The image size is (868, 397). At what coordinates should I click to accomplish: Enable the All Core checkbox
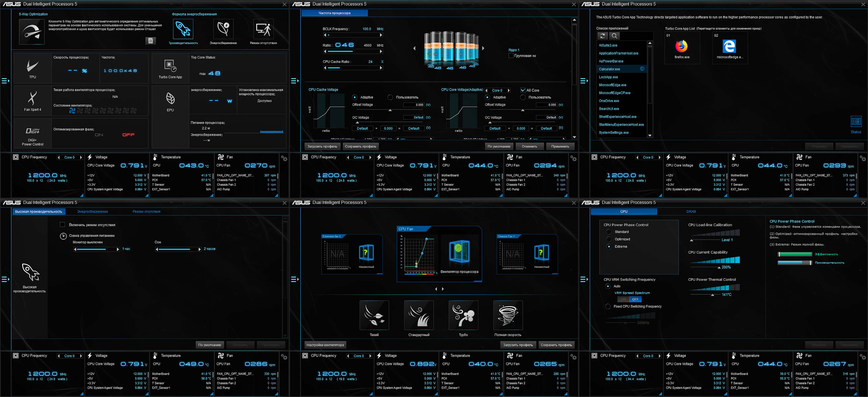pos(523,90)
